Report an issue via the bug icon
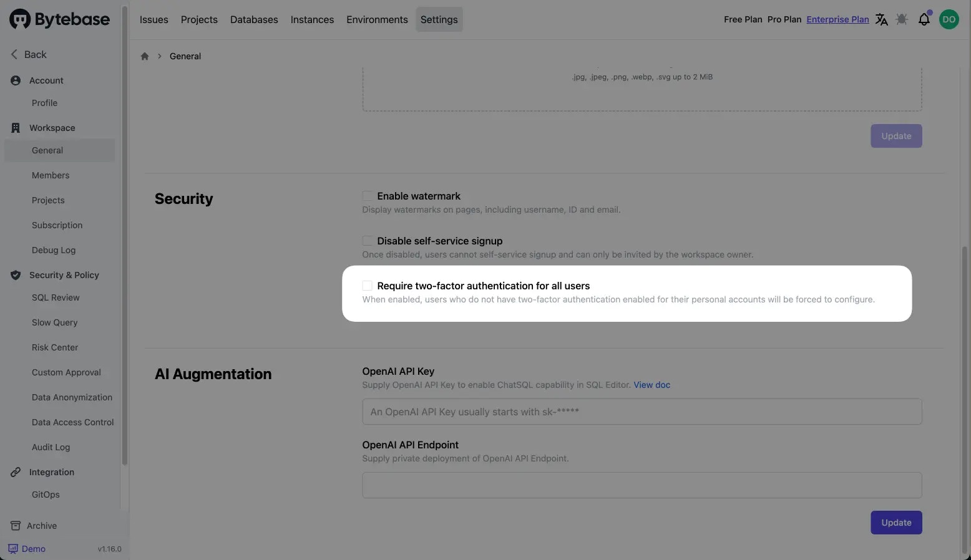This screenshot has height=560, width=971. click(x=902, y=19)
